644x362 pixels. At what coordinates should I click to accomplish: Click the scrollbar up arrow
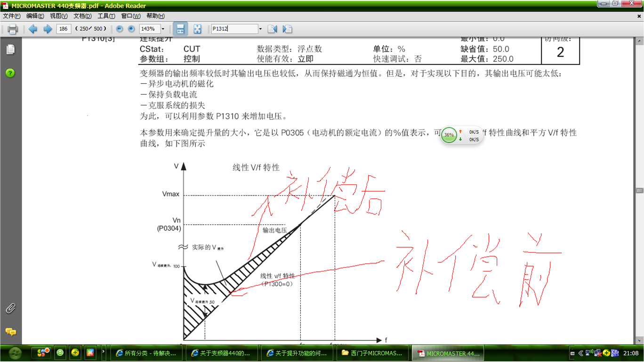coord(640,41)
